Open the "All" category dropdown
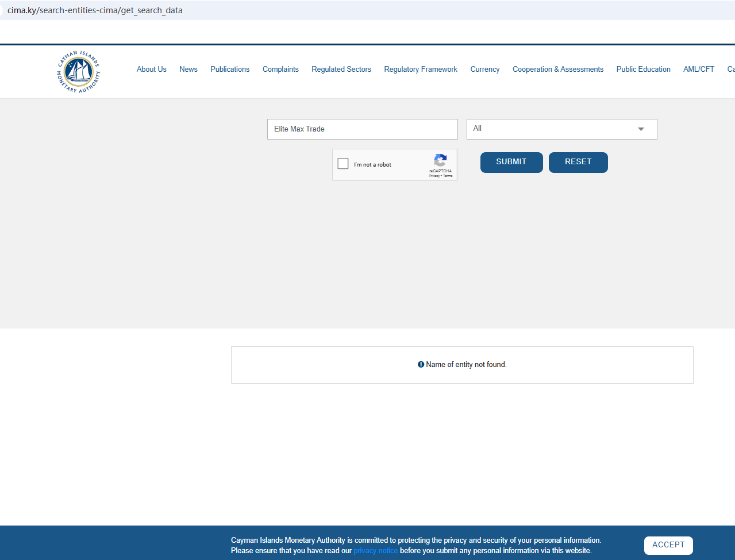 (x=561, y=129)
